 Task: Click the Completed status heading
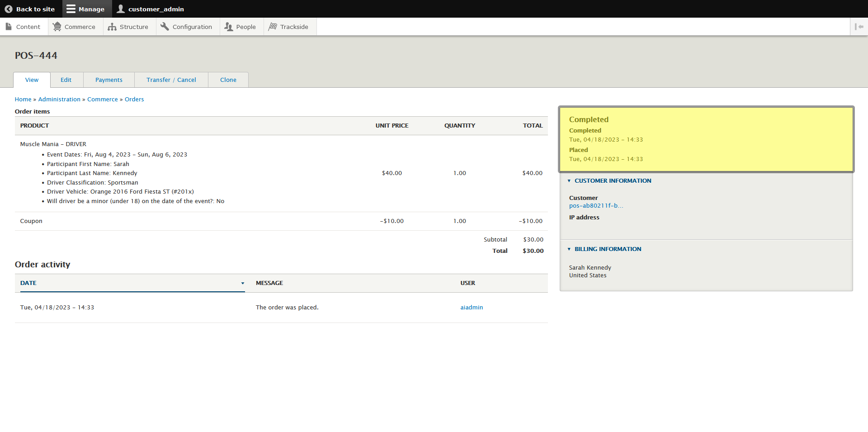[589, 120]
